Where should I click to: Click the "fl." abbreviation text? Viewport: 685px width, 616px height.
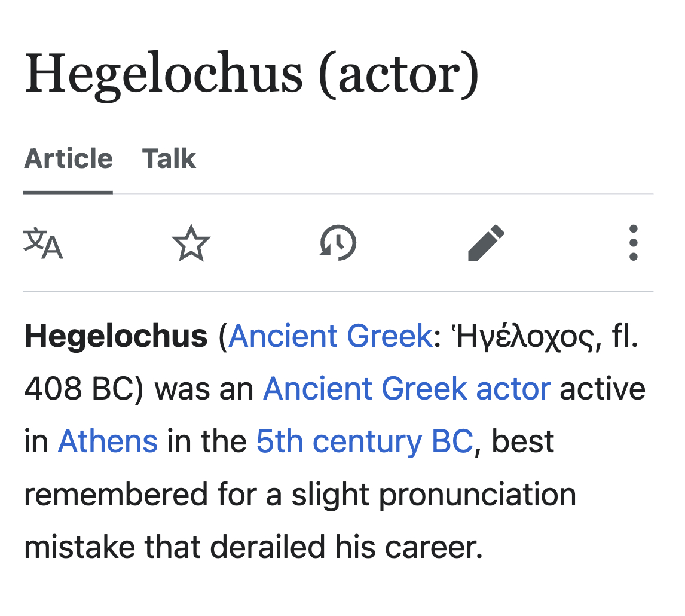point(625,336)
